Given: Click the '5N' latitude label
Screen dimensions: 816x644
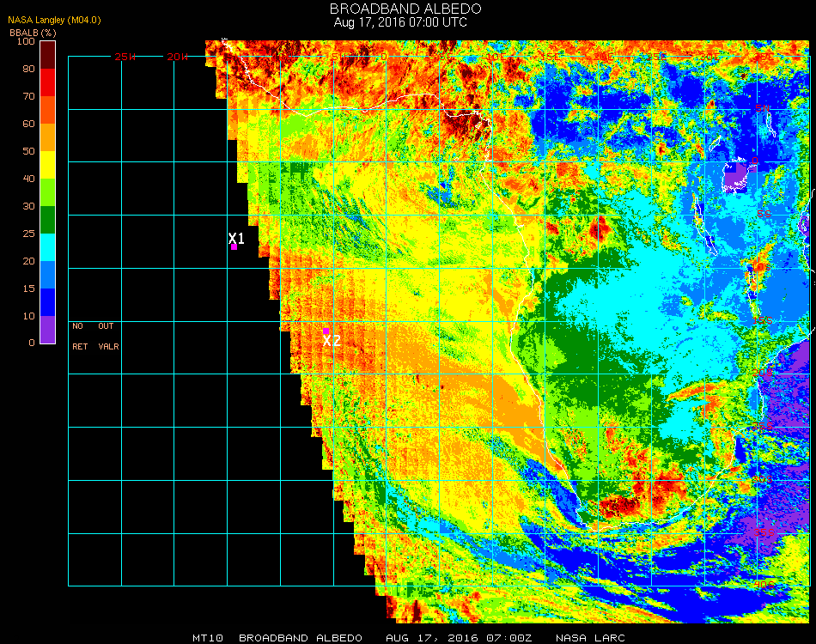Looking at the screenshot, I should click(762, 108).
